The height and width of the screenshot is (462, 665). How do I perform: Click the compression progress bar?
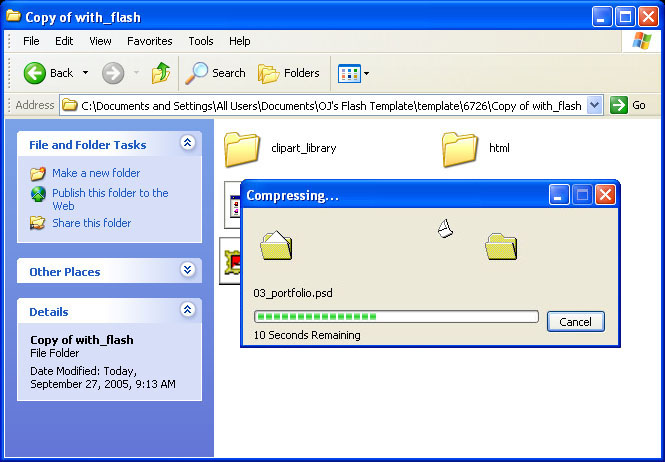pyautogui.click(x=396, y=317)
